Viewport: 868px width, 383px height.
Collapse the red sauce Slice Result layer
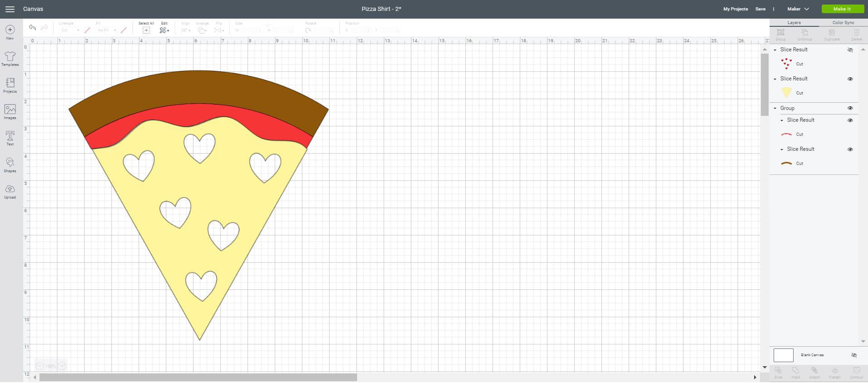pyautogui.click(x=782, y=120)
